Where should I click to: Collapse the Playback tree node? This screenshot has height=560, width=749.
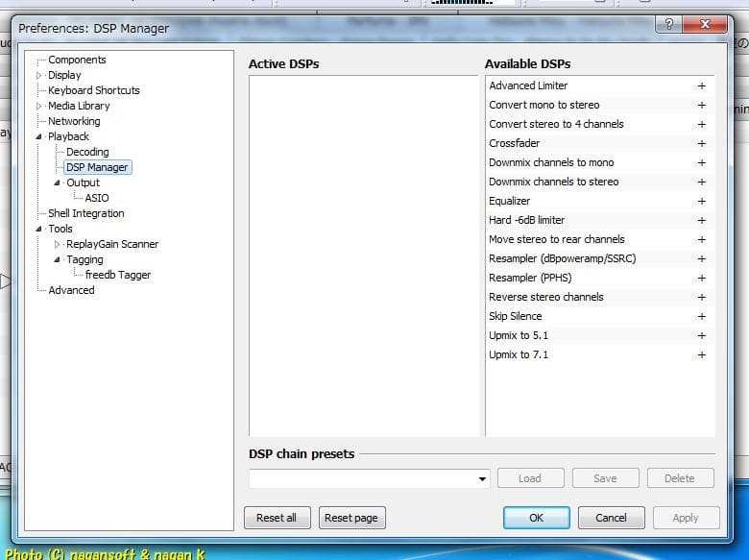[40, 136]
